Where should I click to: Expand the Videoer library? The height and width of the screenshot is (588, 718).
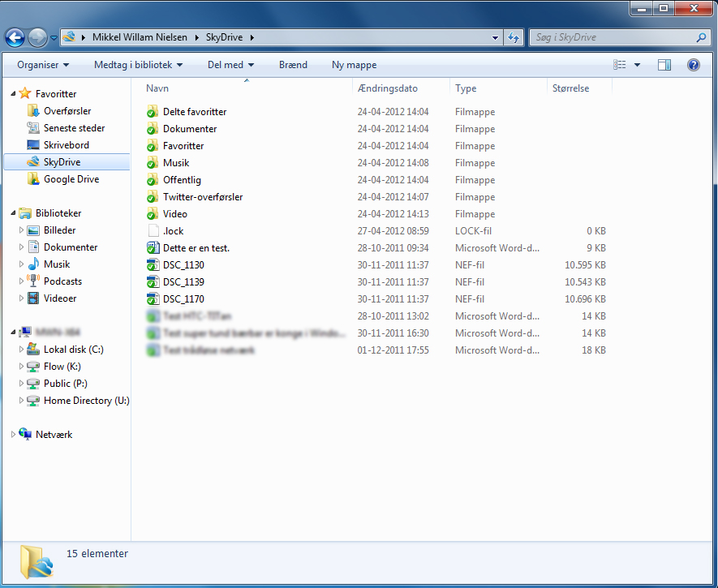(21, 298)
